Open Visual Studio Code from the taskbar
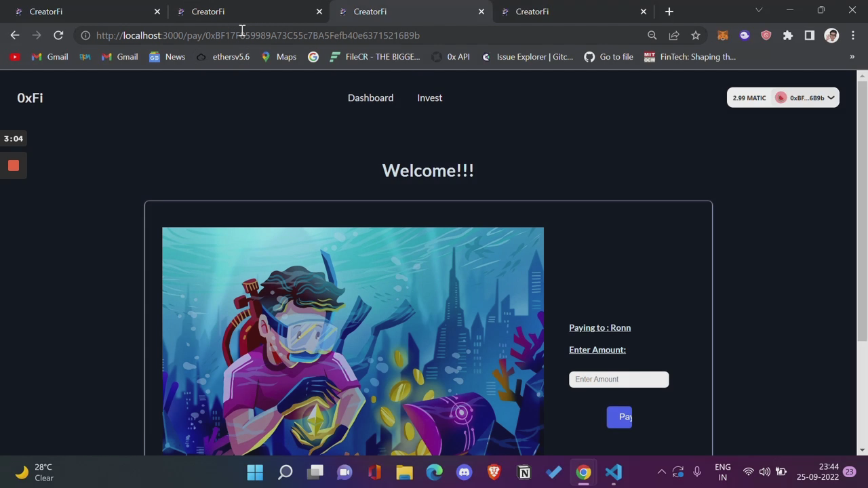This screenshot has height=488, width=868. tap(614, 472)
